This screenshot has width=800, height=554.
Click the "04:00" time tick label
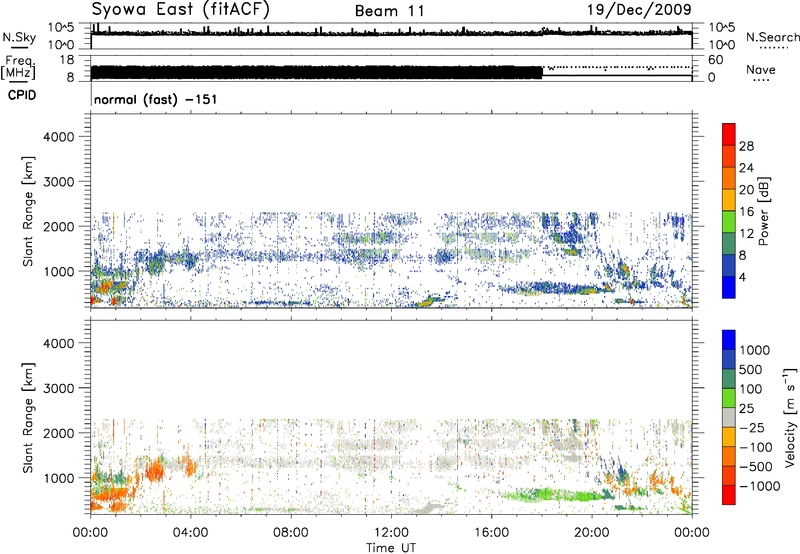tap(190, 533)
